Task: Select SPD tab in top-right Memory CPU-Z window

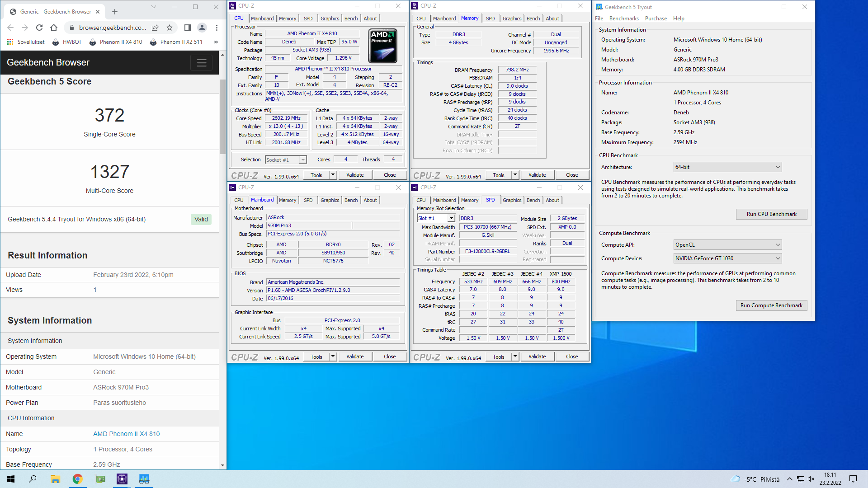Action: (x=491, y=19)
